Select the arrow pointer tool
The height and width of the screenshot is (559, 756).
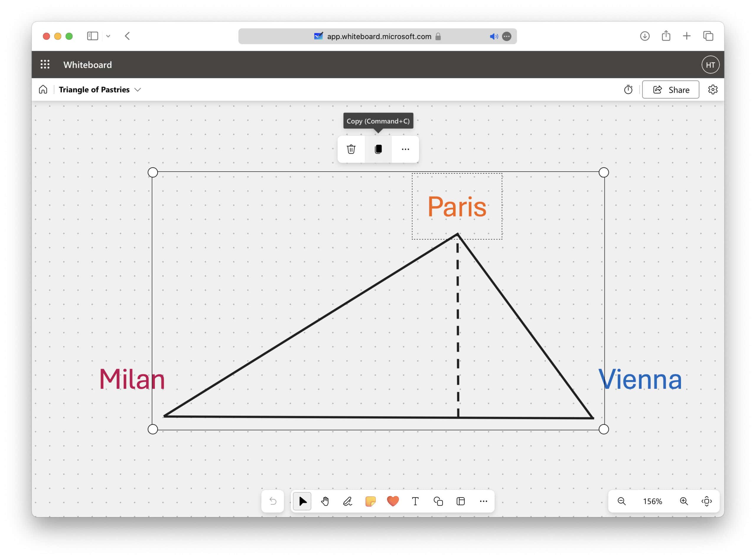302,501
